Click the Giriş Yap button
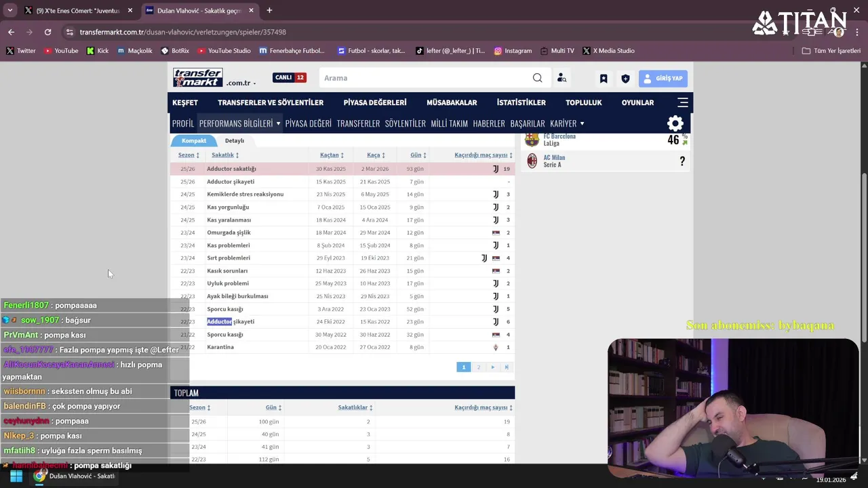The image size is (868, 488). click(x=663, y=79)
